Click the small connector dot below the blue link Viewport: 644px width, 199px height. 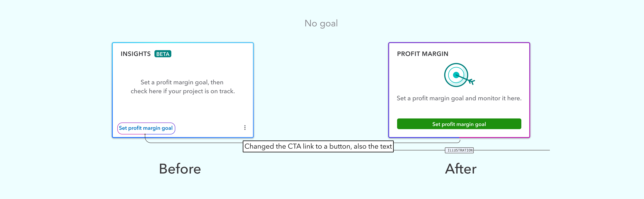tap(145, 134)
